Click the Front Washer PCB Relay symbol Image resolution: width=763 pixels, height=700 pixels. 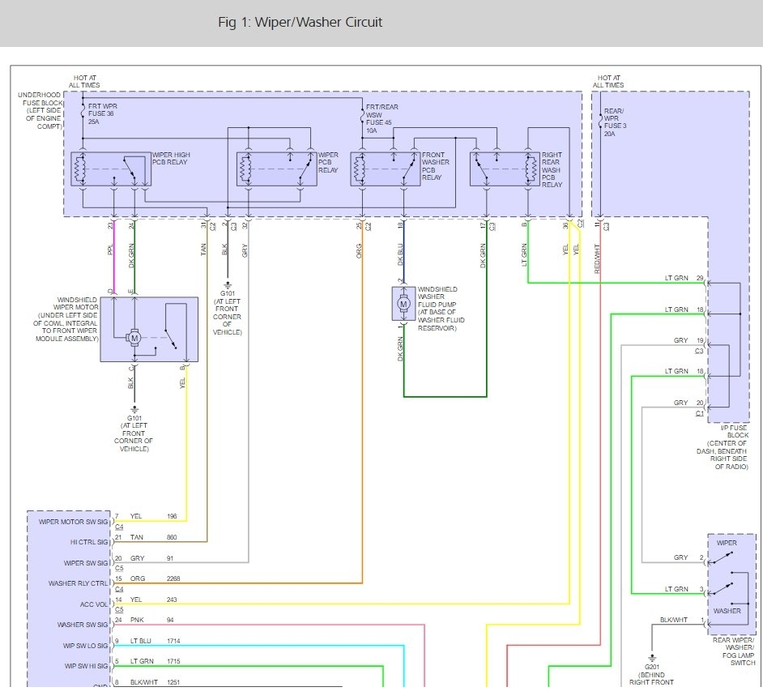click(x=386, y=169)
